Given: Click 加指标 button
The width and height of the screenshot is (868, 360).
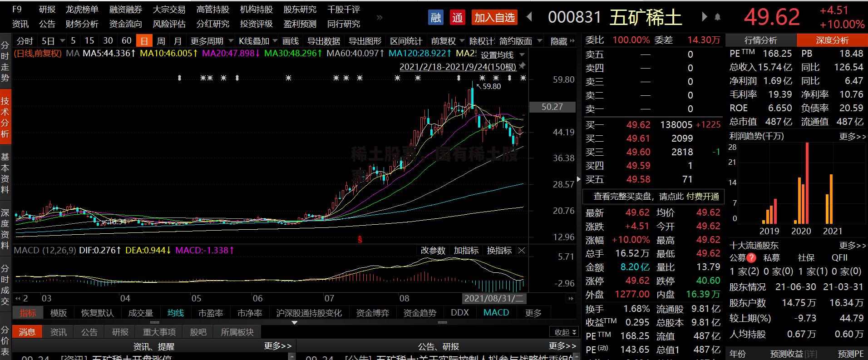Looking at the screenshot, I should pyautogui.click(x=466, y=251).
